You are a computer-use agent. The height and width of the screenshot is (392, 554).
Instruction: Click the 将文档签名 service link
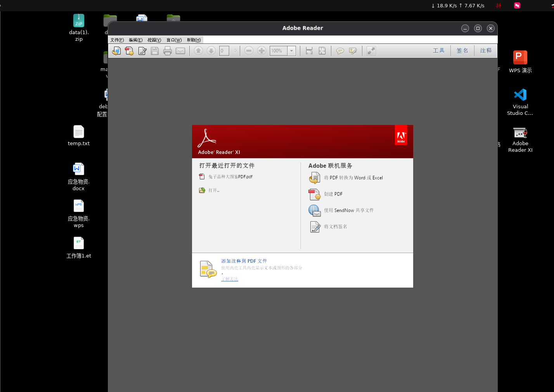point(336,227)
